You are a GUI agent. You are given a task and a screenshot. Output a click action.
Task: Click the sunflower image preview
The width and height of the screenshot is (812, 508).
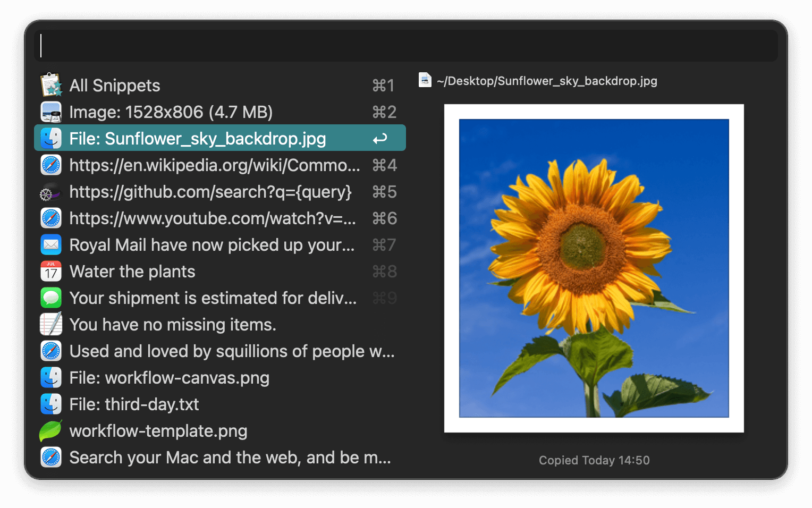click(x=594, y=268)
